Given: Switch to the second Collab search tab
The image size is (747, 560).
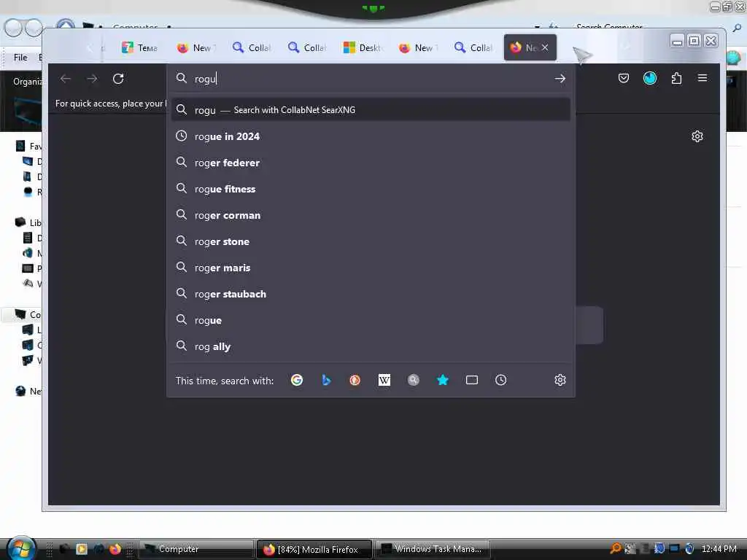Looking at the screenshot, I should pos(306,47).
